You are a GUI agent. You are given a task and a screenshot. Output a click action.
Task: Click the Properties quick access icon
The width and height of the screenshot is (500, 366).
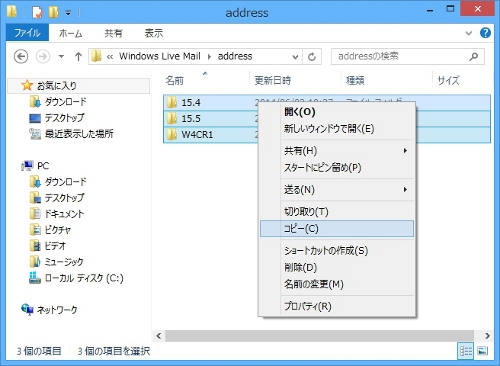[x=37, y=12]
